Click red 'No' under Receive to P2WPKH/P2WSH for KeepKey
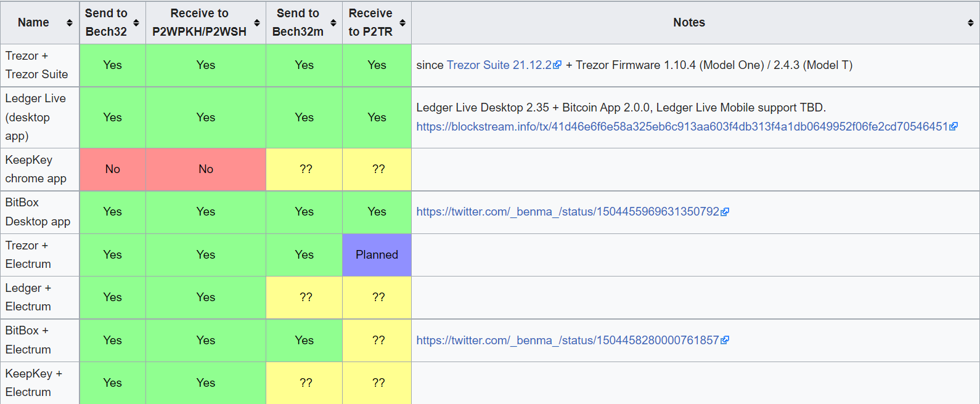This screenshot has height=404, width=980. (x=206, y=169)
